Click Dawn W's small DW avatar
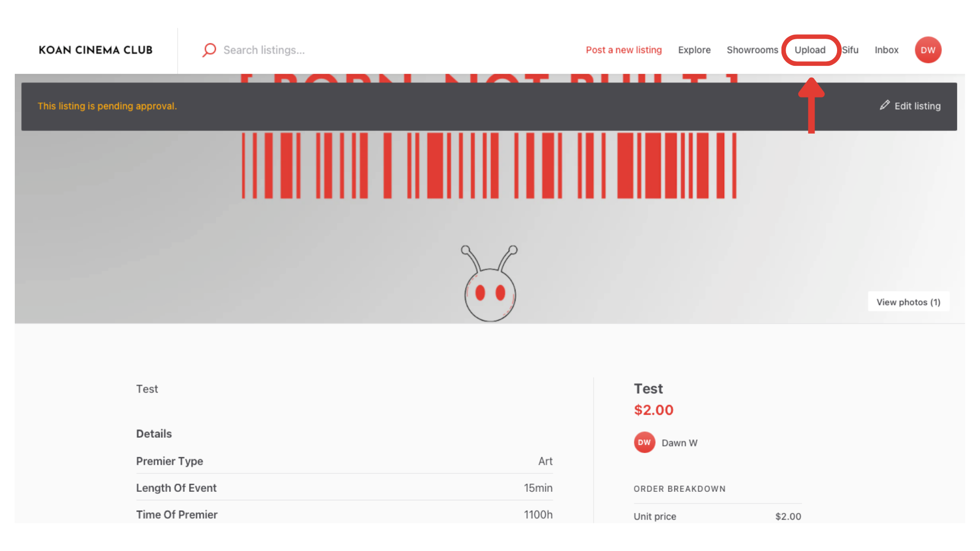Viewport: 980px width, 551px height. pyautogui.click(x=644, y=442)
